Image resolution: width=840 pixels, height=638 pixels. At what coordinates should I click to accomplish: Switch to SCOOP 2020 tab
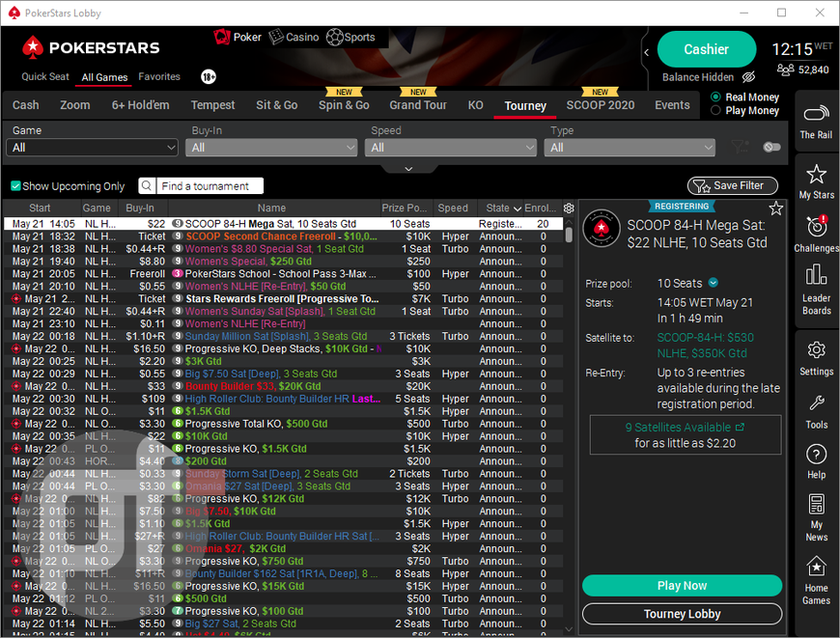tap(600, 105)
